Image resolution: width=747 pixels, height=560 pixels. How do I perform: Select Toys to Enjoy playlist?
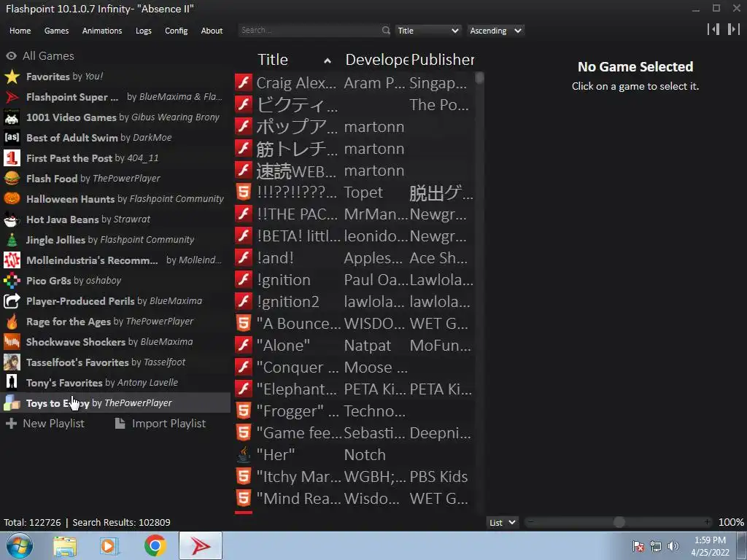[x=115, y=402]
